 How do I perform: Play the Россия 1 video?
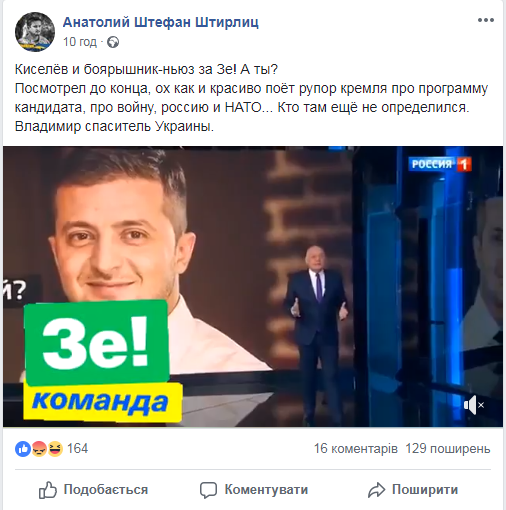(x=253, y=286)
